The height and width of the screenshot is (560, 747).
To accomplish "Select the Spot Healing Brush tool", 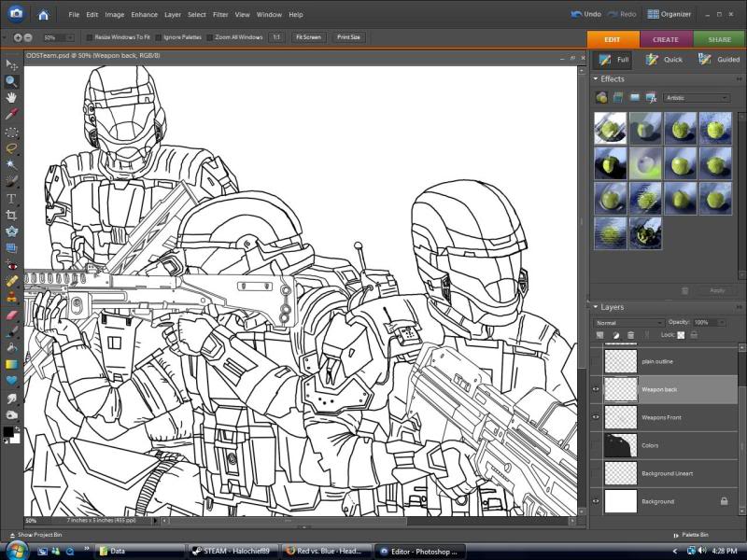I will click(x=11, y=282).
